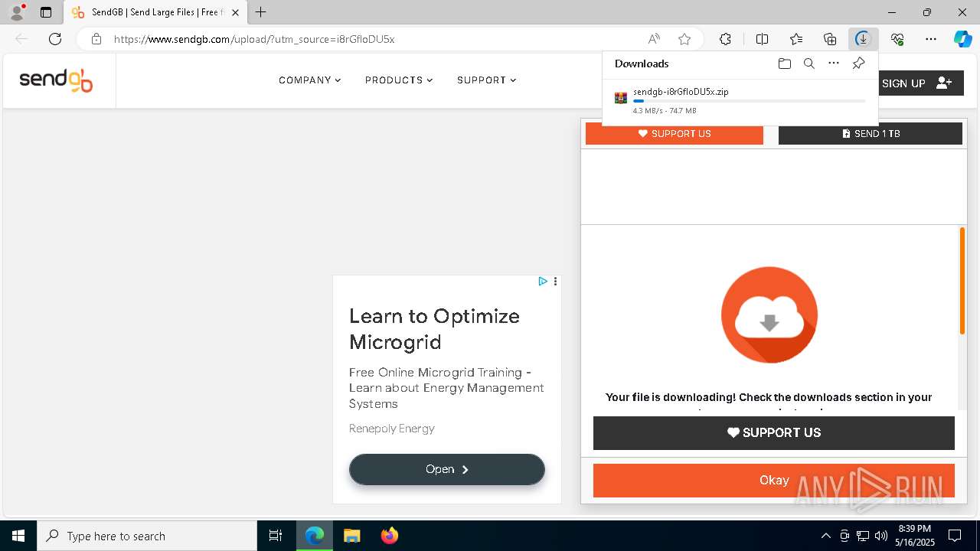Screen dimensions: 980x551
Task: Click the taskbar search box
Action: (147, 536)
